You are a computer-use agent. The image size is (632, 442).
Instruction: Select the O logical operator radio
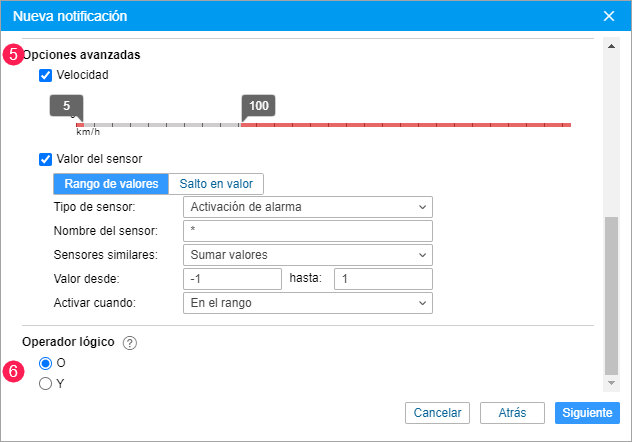point(45,364)
